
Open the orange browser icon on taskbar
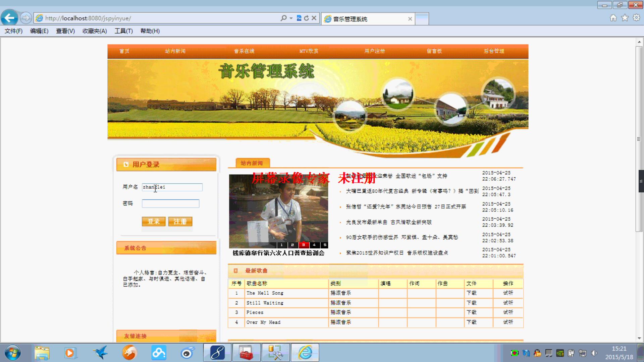(x=129, y=353)
